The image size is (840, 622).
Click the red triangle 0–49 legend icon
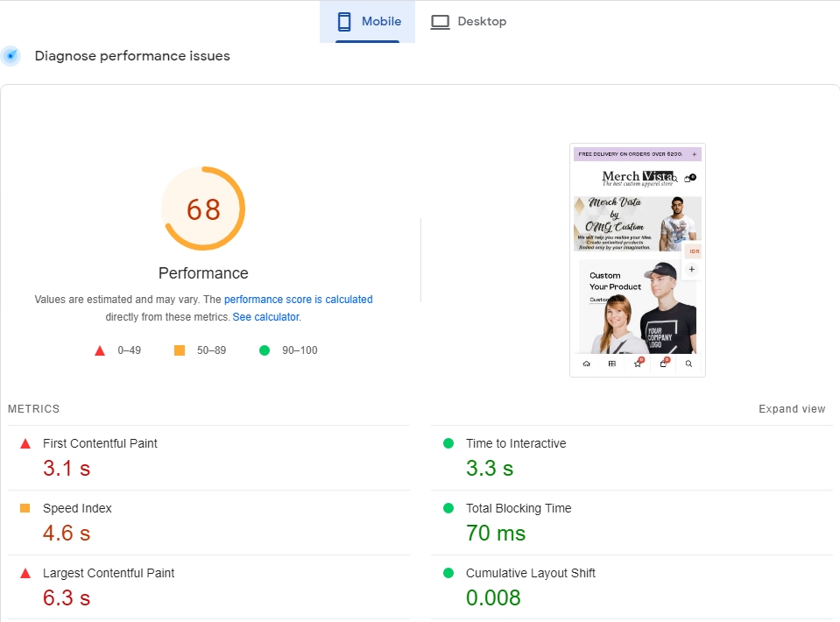pyautogui.click(x=100, y=350)
